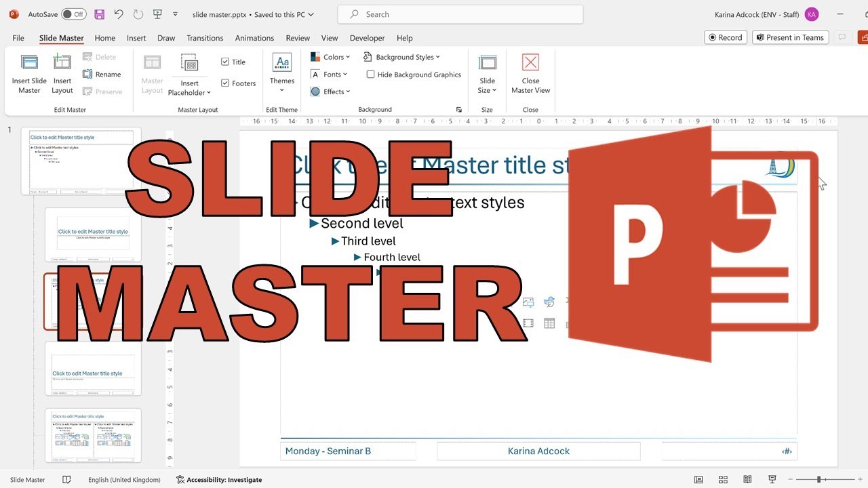Screen dimensions: 868x488
Task: Toggle AutoSave switch
Action: (74, 14)
